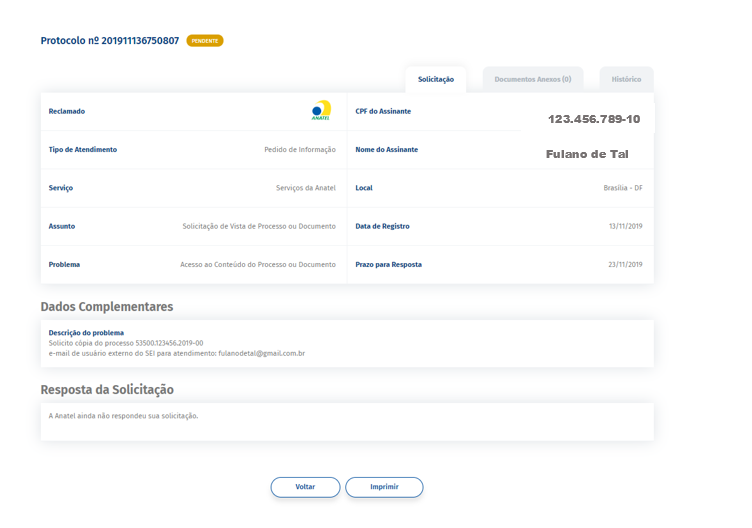The image size is (752, 528).
Task: Click the Serviços da Anatel value
Action: [x=306, y=188]
